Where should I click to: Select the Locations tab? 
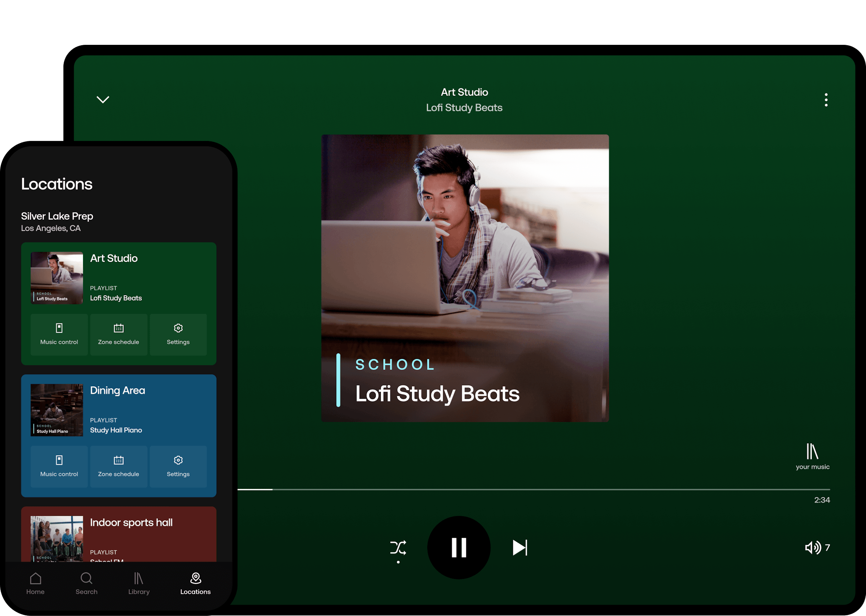(196, 583)
